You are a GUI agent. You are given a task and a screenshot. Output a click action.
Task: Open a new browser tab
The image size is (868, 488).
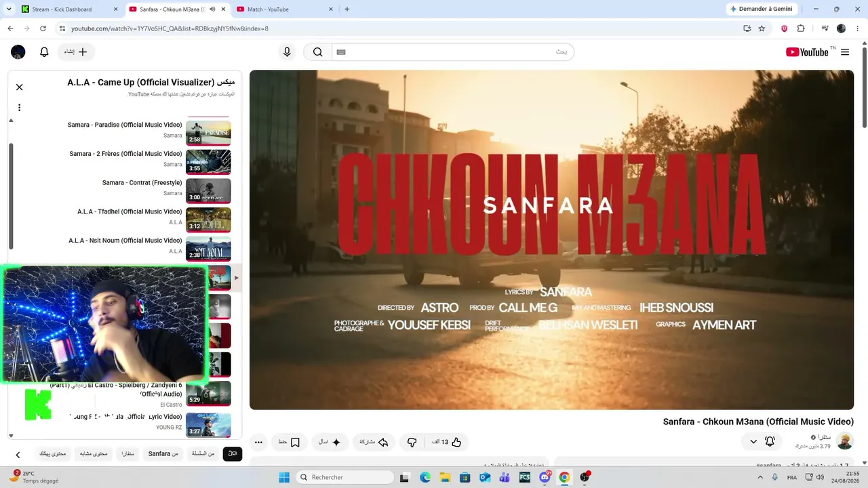click(347, 9)
